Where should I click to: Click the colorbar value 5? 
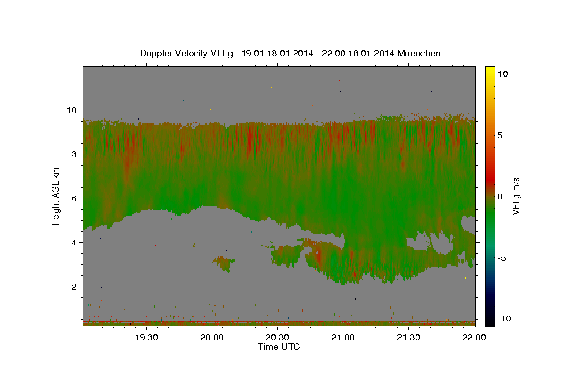[501, 135]
